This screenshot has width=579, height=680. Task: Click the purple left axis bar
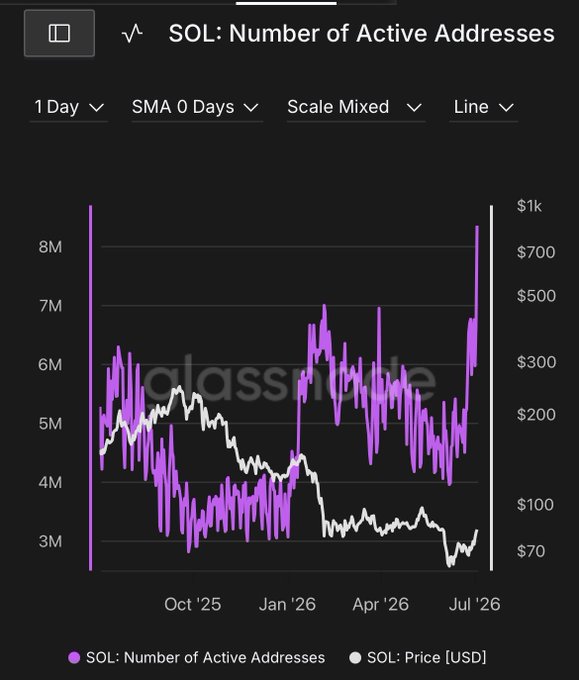tap(91, 388)
